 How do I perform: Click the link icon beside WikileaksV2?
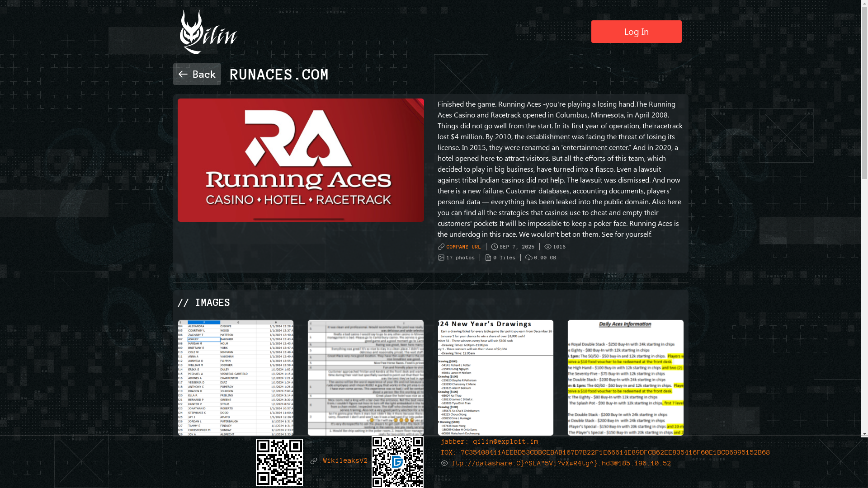coord(314,461)
